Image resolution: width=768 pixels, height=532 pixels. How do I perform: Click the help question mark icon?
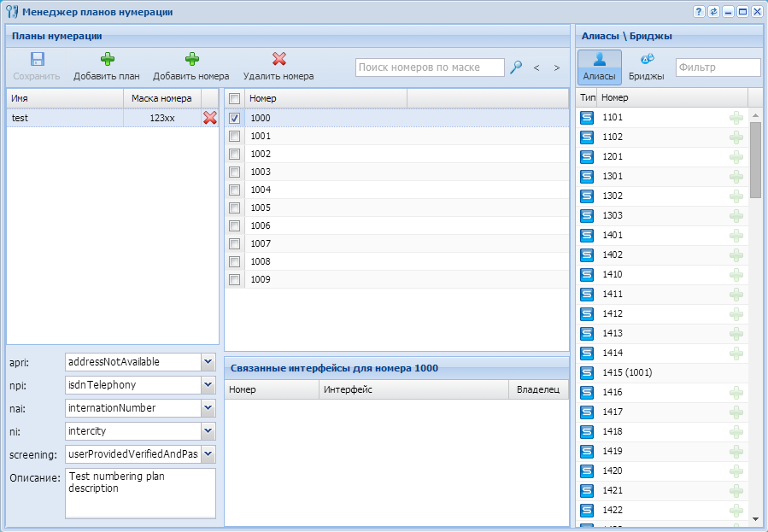coord(699,12)
